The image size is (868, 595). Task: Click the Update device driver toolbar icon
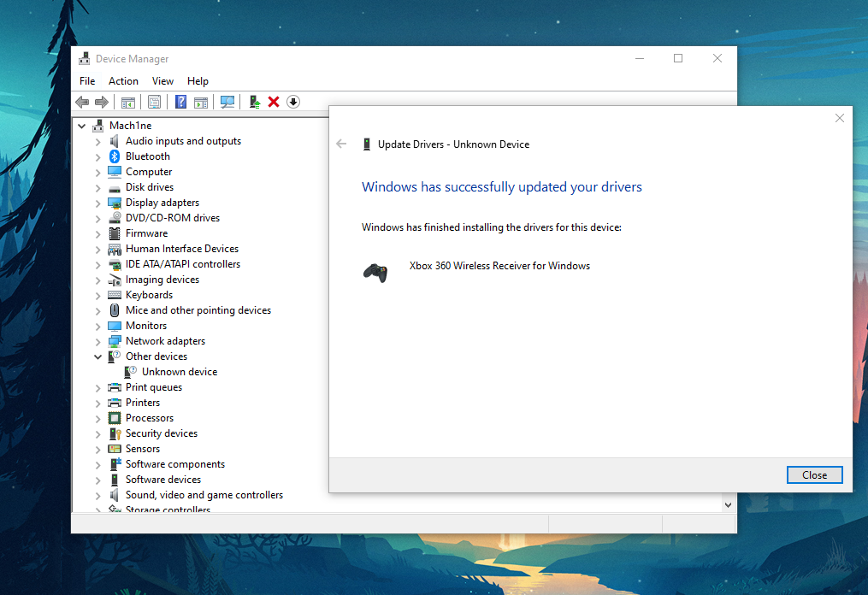[x=254, y=102]
